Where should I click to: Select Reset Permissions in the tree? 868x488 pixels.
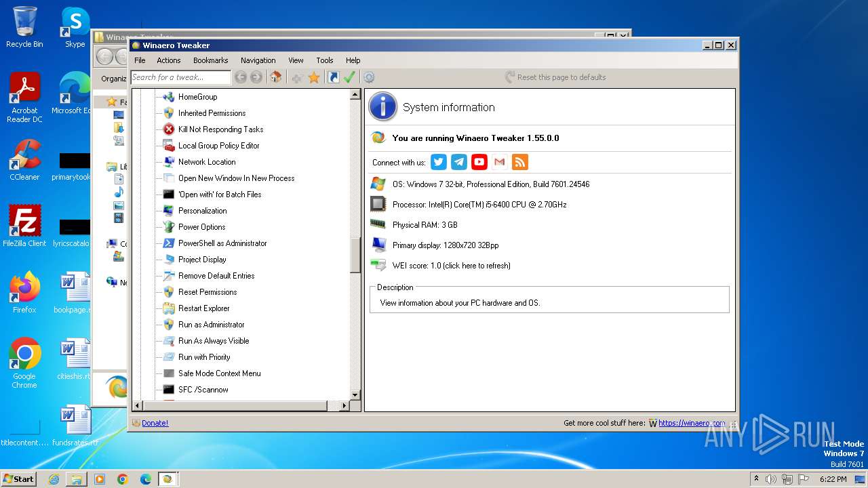208,292
